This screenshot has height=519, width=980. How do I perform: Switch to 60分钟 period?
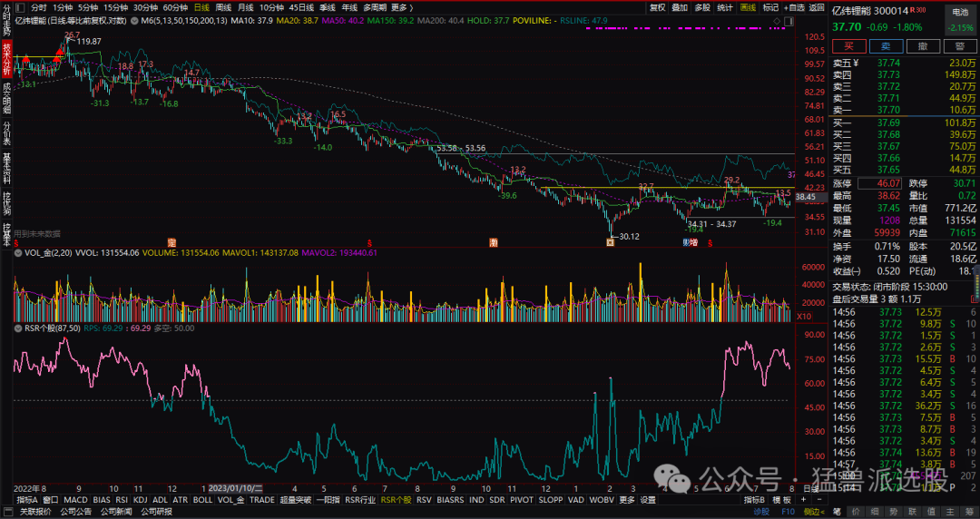(x=175, y=7)
